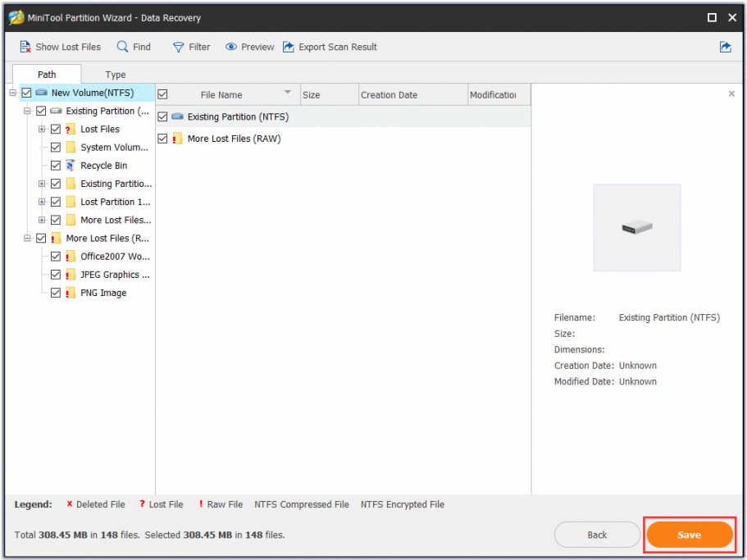Viewport: 747px width, 560px height.
Task: Click the Existing Partition drive icon in tree
Action: click(x=57, y=111)
